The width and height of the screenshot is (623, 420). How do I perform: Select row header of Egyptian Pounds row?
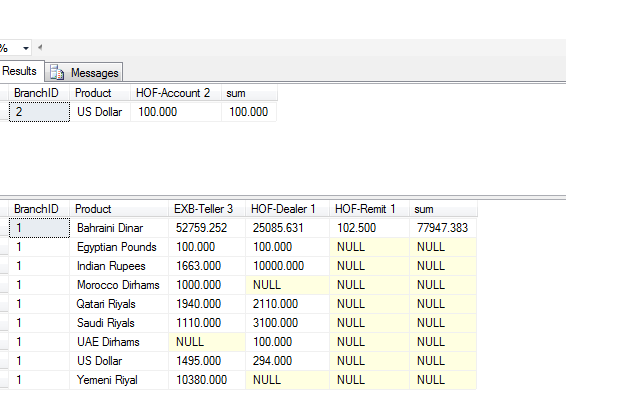(x=4, y=247)
